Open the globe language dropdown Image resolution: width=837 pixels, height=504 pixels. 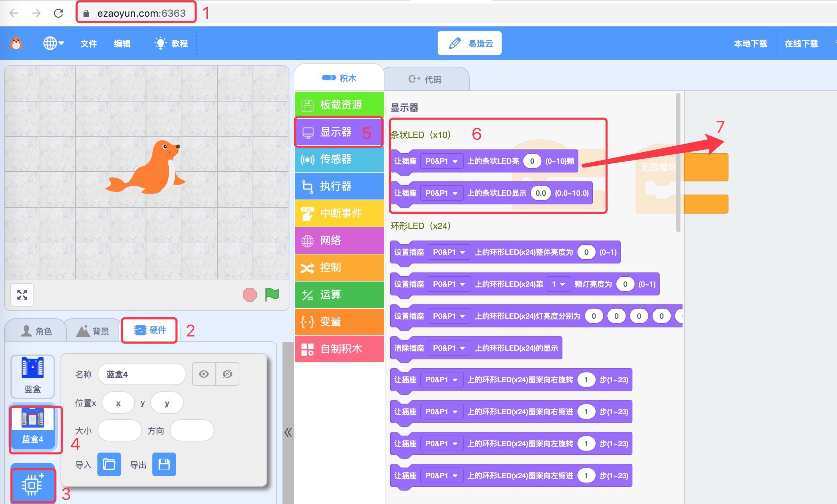click(53, 43)
